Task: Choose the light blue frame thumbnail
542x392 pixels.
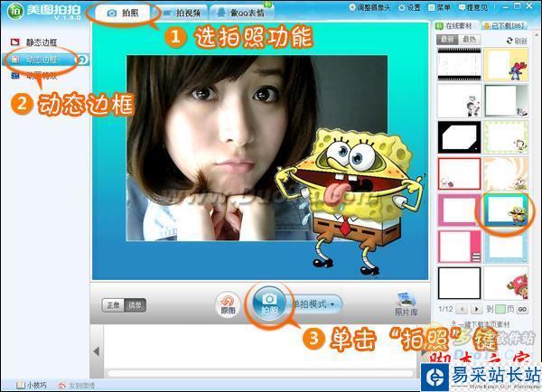Action: 506,247
